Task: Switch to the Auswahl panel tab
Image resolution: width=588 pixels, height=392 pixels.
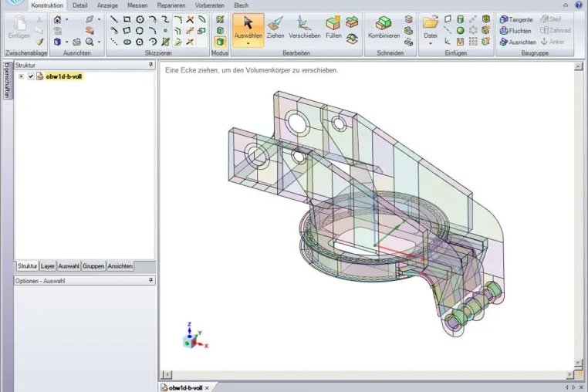Action: coord(69,266)
